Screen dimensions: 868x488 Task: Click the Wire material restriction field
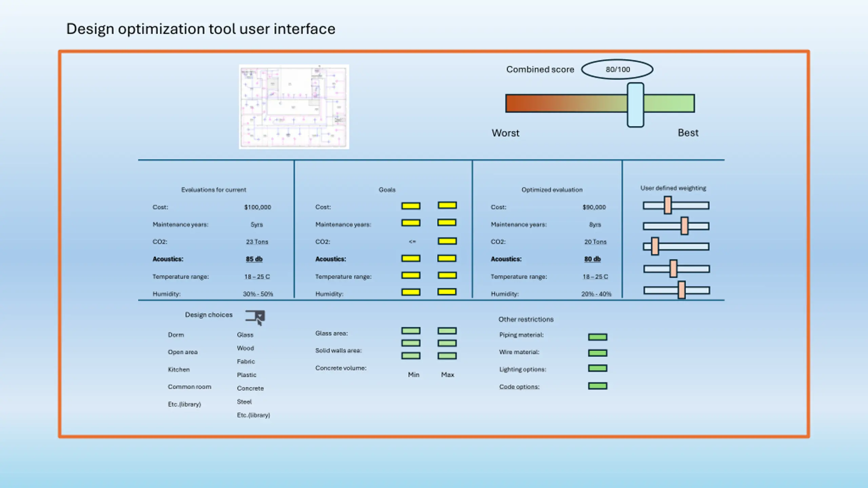(x=598, y=353)
